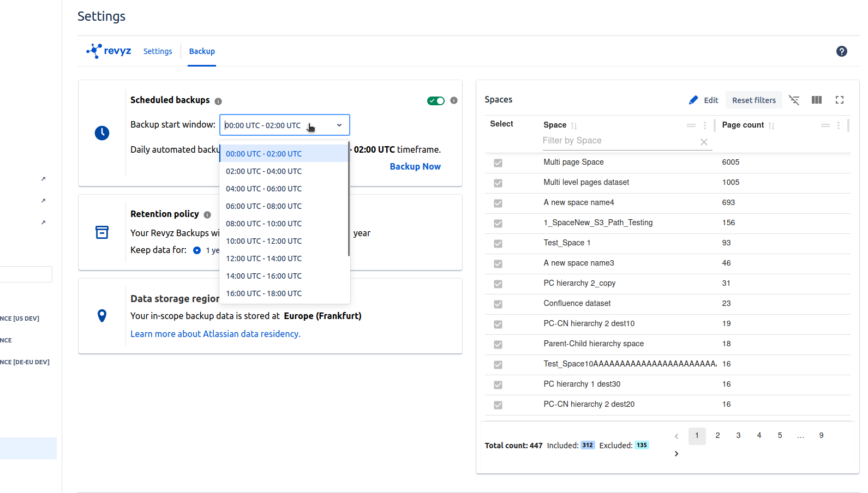Click info icon beside Retention policy
Image resolution: width=868 pixels, height=493 pixels.
(207, 215)
